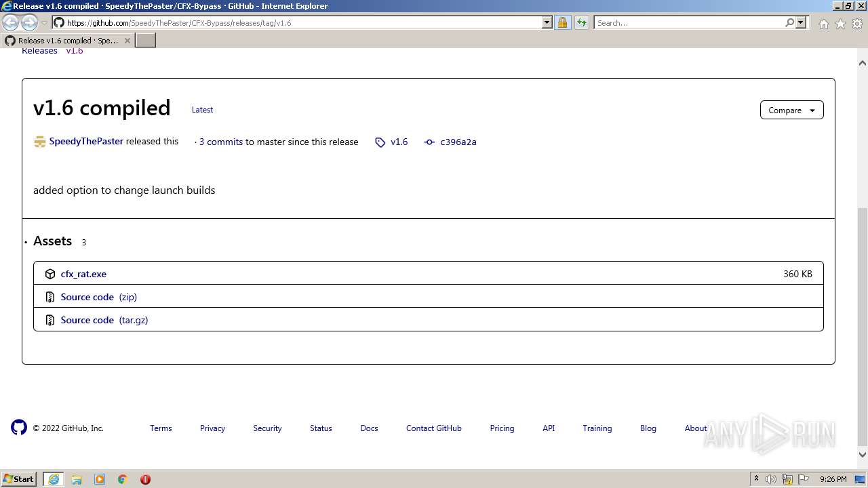
Task: Open the Pricing footer link
Action: [502, 428]
